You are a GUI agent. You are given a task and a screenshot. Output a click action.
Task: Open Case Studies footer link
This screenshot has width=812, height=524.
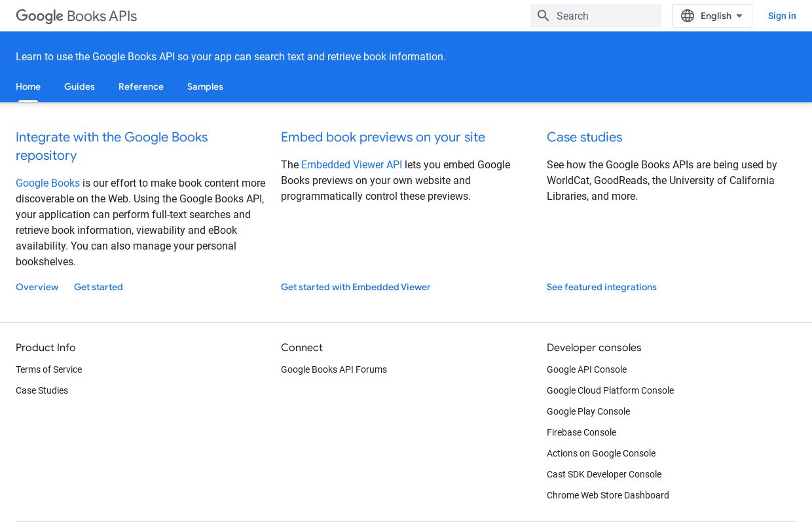pyautogui.click(x=42, y=390)
